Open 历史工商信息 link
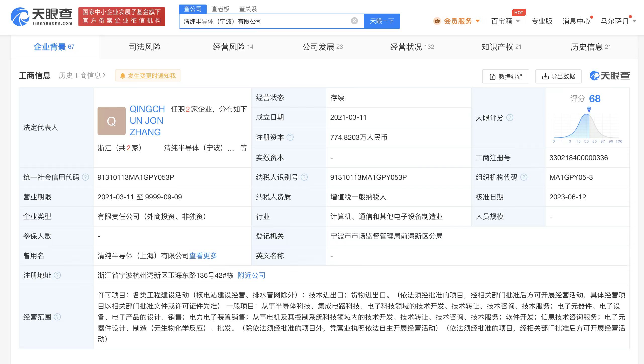 tap(82, 75)
